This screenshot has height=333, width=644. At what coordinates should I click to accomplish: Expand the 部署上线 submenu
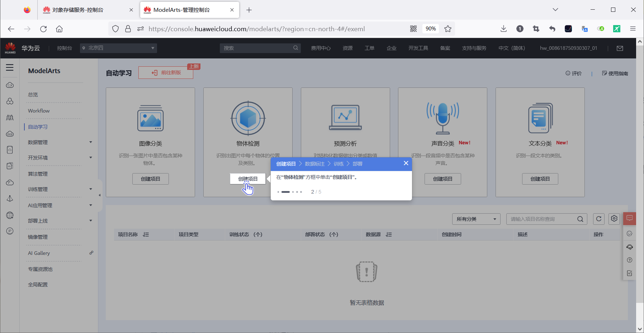tap(91, 221)
